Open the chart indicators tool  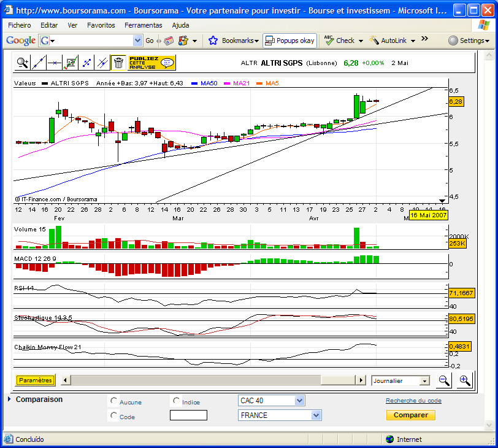71,63
